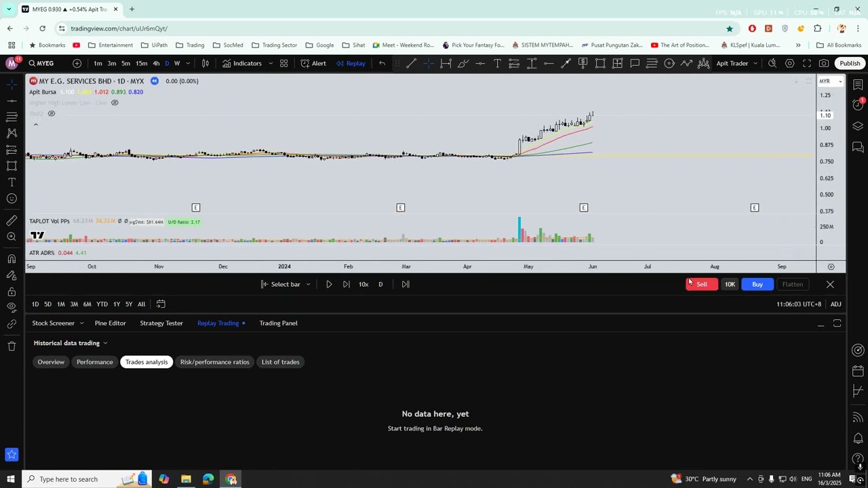Select the Overview pill tab
This screenshot has width=868, height=488.
[51, 362]
